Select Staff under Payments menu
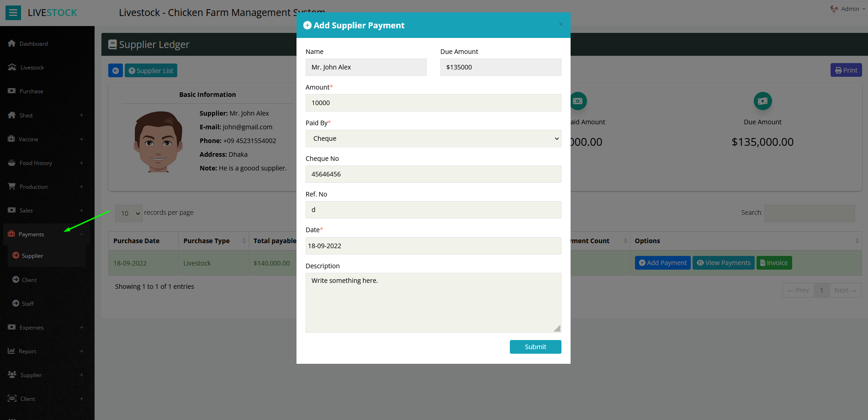This screenshot has height=420, width=868. (x=27, y=303)
